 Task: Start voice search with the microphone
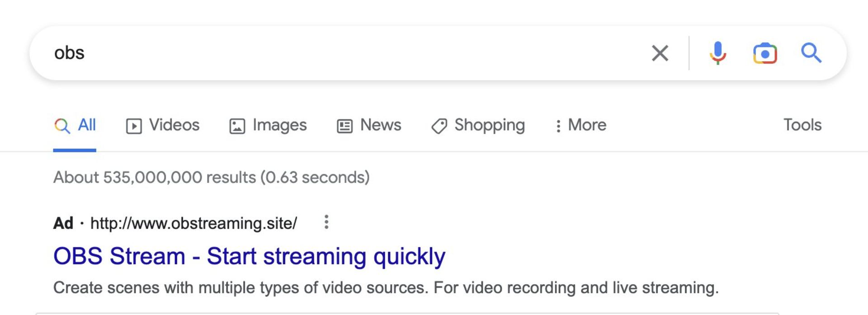coord(717,53)
